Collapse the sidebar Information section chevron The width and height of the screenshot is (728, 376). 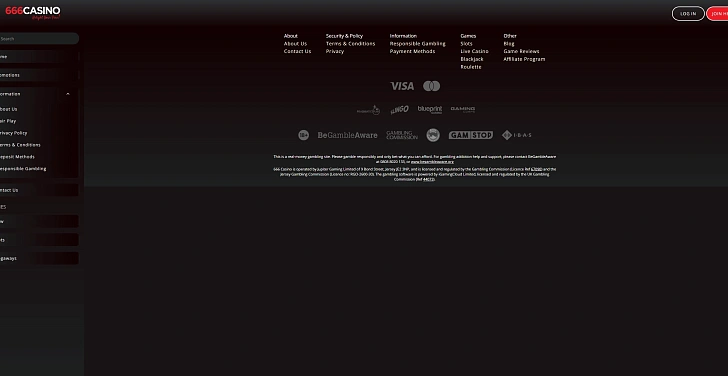68,94
